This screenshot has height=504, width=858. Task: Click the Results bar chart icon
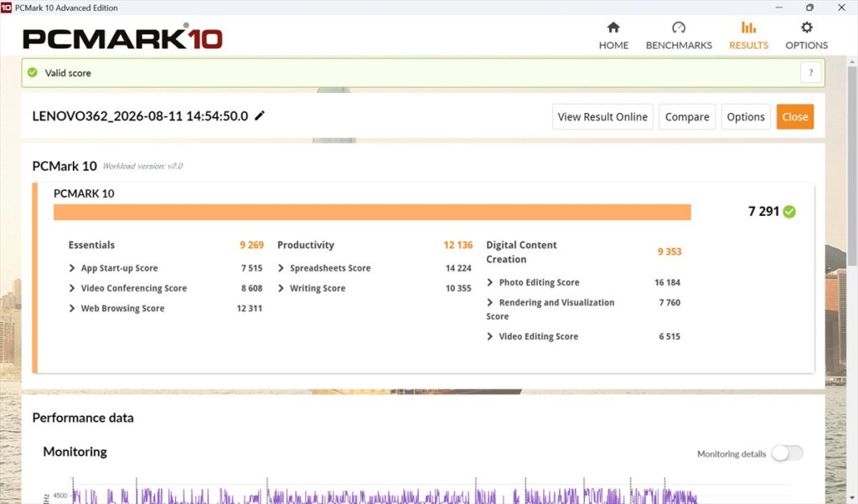[x=748, y=28]
